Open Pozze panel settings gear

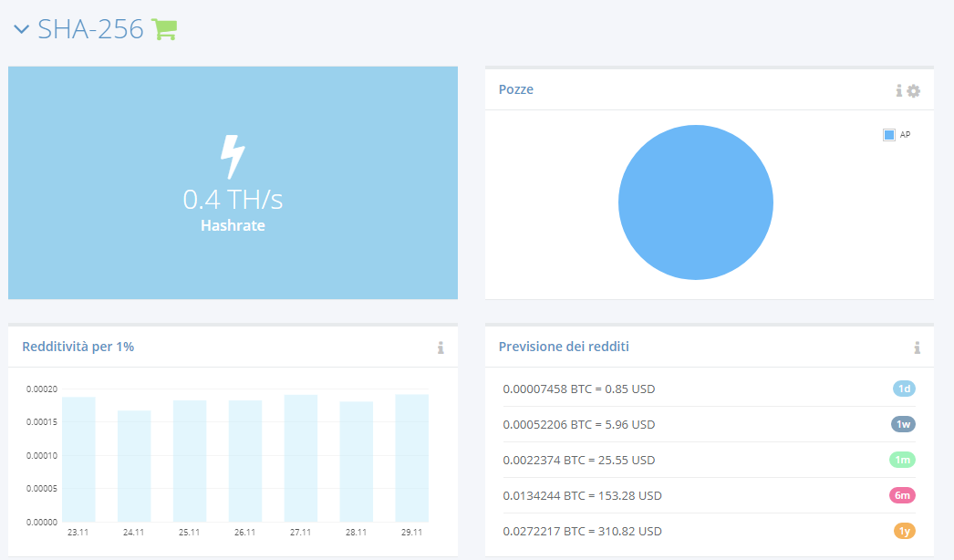[x=913, y=90]
